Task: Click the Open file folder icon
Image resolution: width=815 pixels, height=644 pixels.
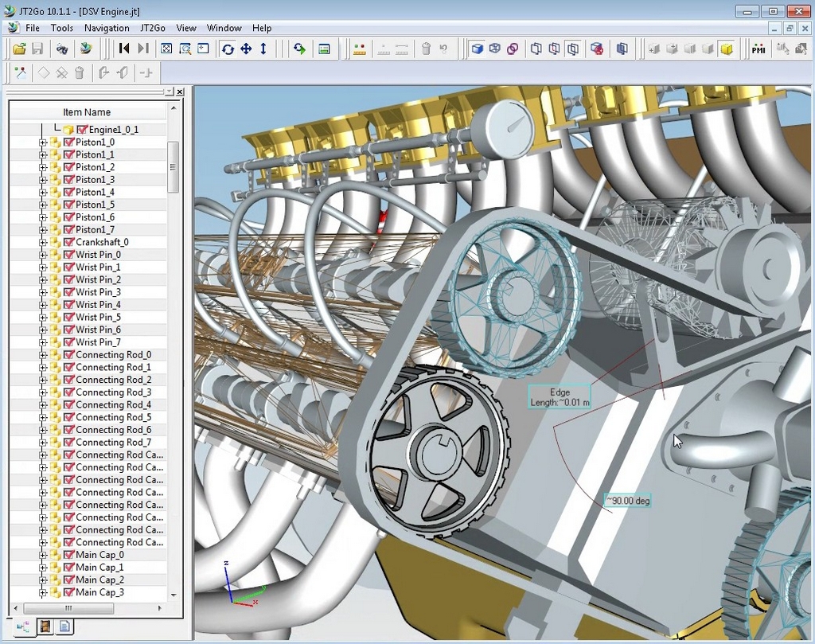Action: pos(20,49)
